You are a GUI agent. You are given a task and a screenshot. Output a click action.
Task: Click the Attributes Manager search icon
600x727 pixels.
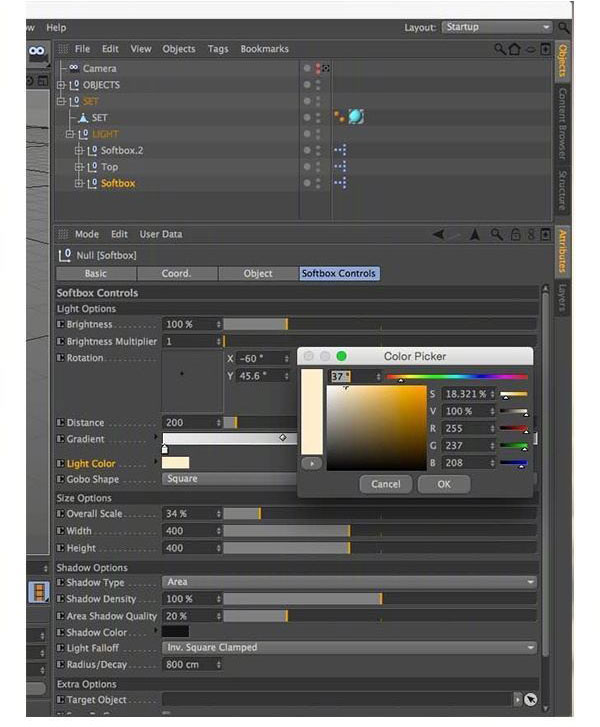497,234
